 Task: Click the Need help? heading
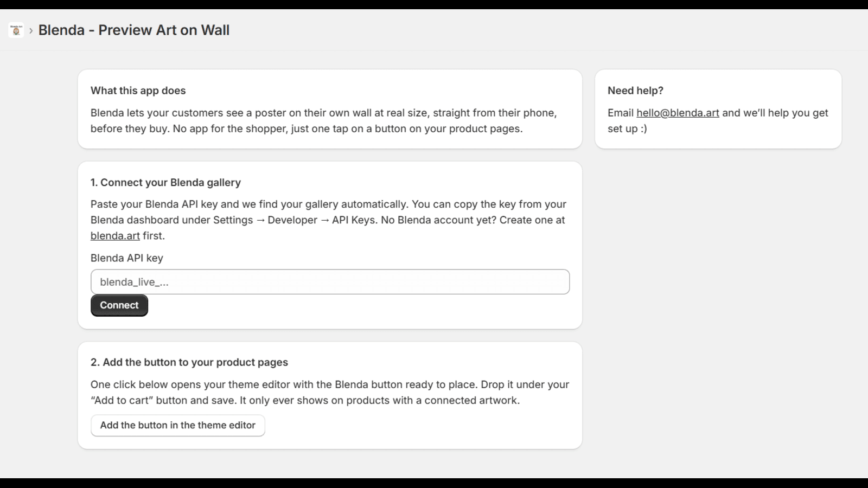point(635,91)
